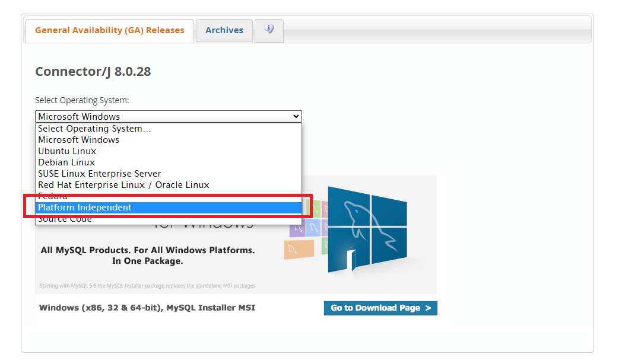Select Debian Linux option
Image resolution: width=622 pixels, height=364 pixels.
pos(168,162)
